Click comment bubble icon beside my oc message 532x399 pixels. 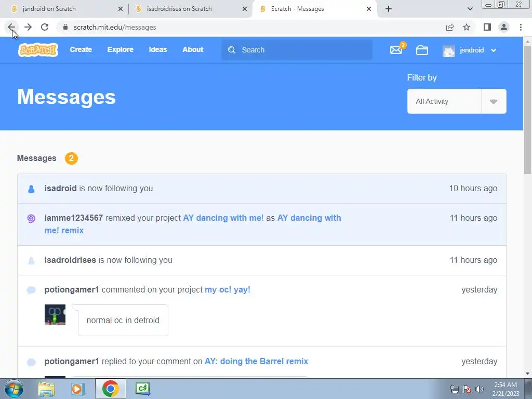[x=31, y=290]
